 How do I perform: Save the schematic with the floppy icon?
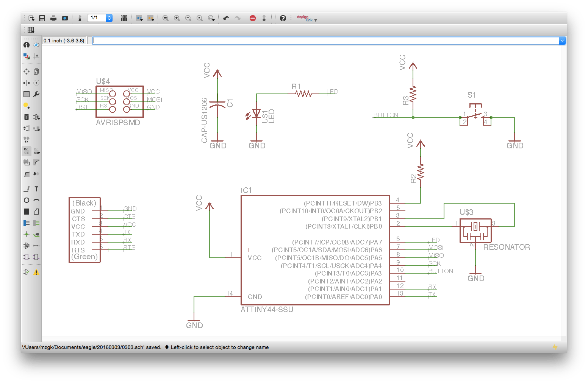tap(42, 18)
